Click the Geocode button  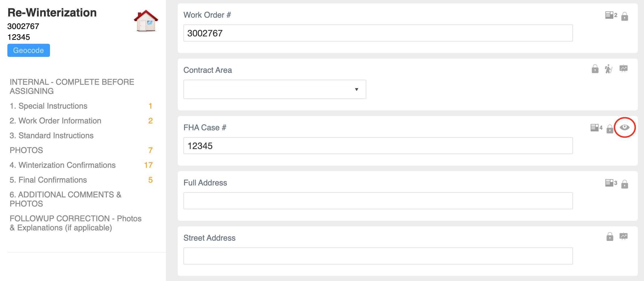tap(28, 50)
